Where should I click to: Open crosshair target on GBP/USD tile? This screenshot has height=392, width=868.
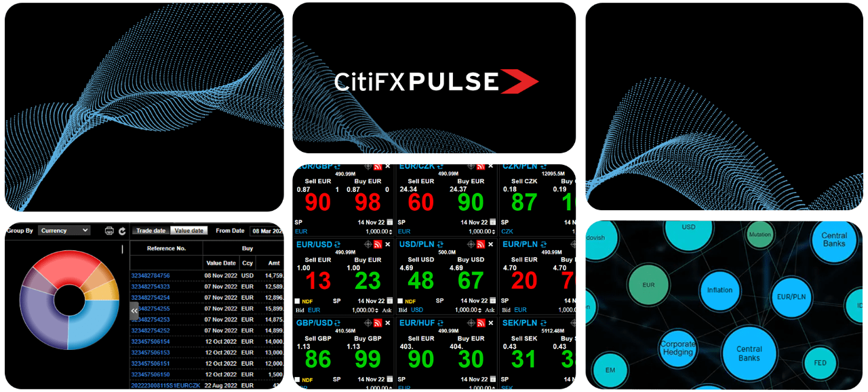[367, 323]
